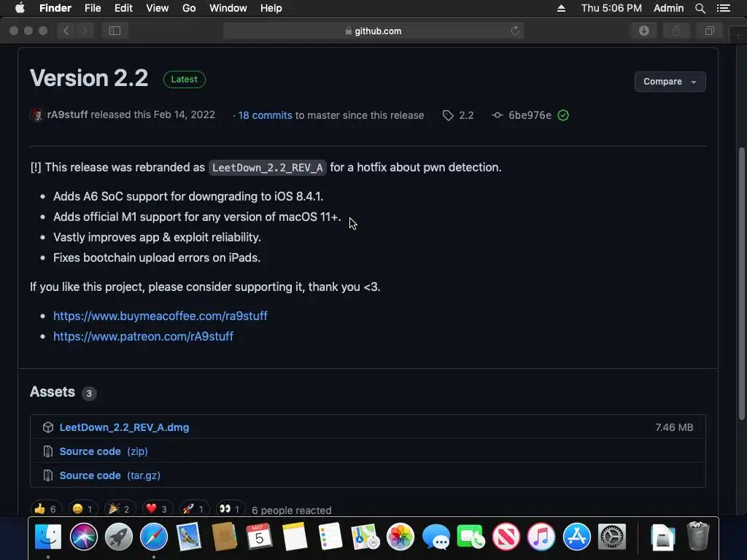
Task: Open FaceTime in the Dock
Action: [x=471, y=537]
